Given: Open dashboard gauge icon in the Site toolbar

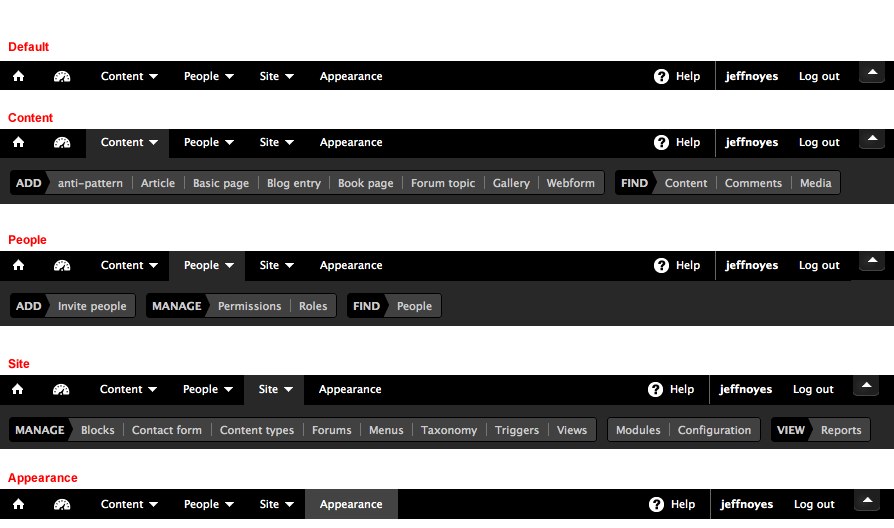Looking at the screenshot, I should pos(61,389).
